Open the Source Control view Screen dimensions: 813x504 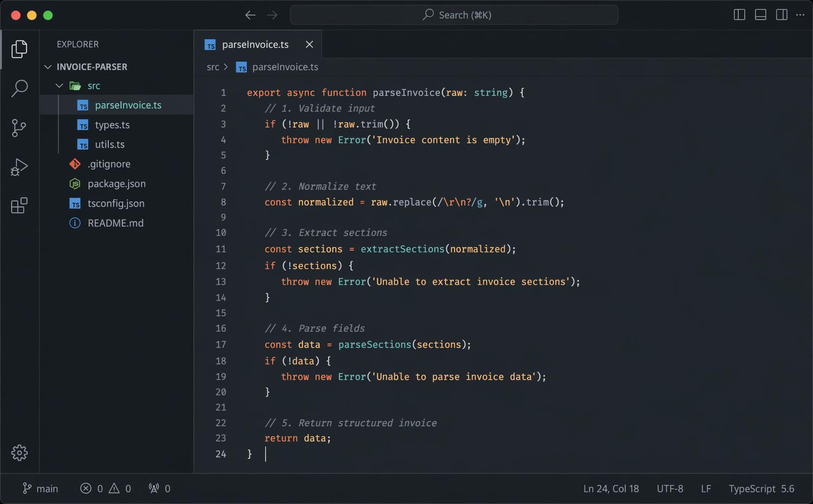tap(19, 128)
